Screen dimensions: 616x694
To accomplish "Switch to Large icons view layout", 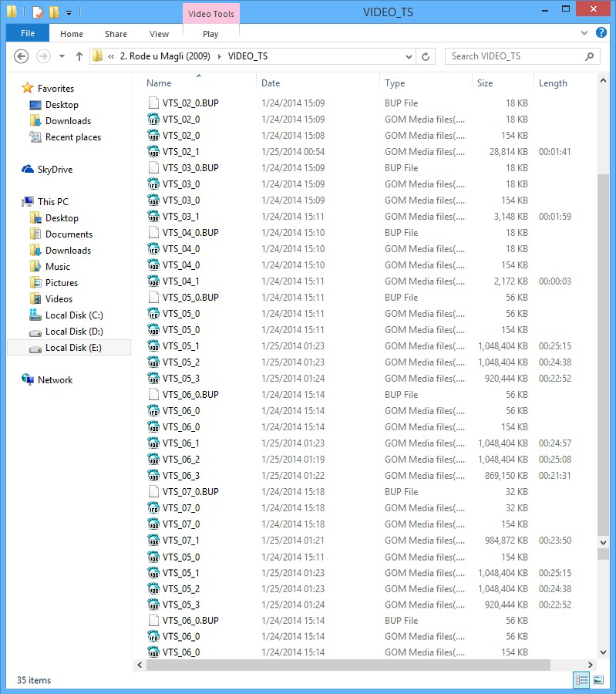I will click(x=597, y=679).
